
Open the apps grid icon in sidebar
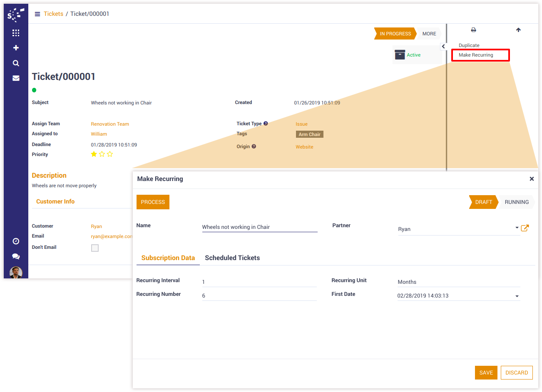click(x=16, y=33)
